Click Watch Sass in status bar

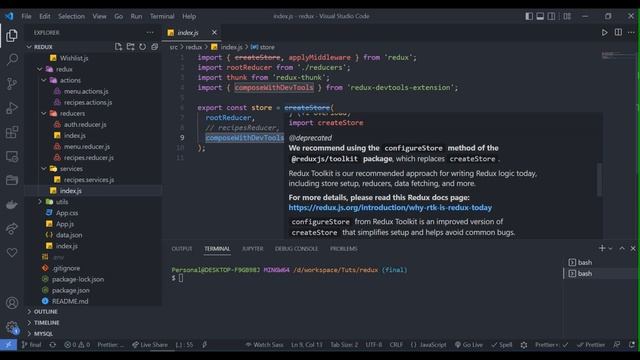264,345
